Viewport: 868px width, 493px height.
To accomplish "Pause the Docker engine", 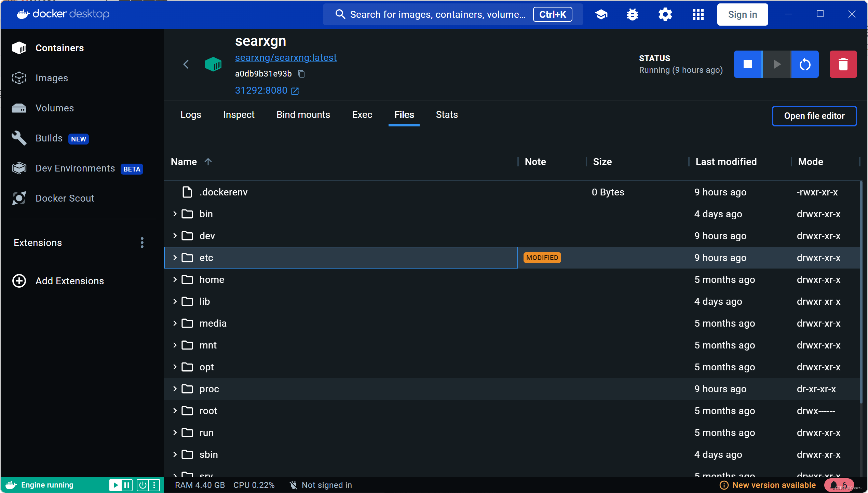I will point(127,485).
